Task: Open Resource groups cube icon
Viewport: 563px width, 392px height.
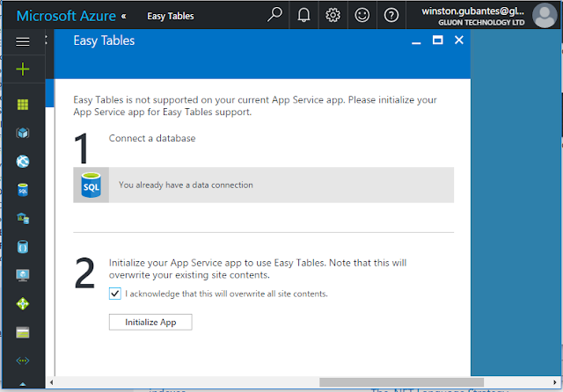Action: tap(23, 133)
